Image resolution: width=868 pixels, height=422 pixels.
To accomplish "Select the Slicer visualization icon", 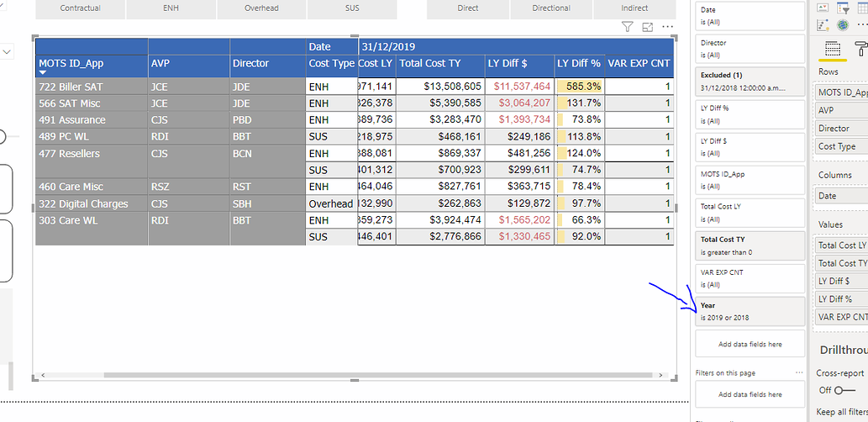I will click(x=843, y=8).
